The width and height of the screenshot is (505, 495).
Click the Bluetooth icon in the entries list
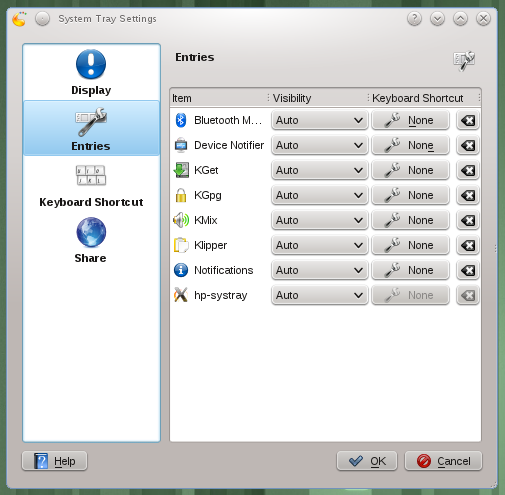click(181, 120)
